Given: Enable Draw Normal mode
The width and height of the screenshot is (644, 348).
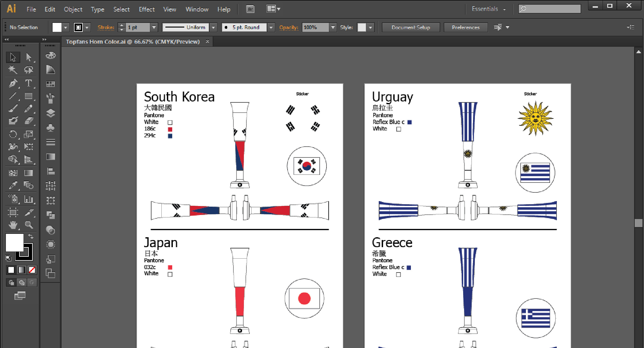Looking at the screenshot, I should coord(11,282).
